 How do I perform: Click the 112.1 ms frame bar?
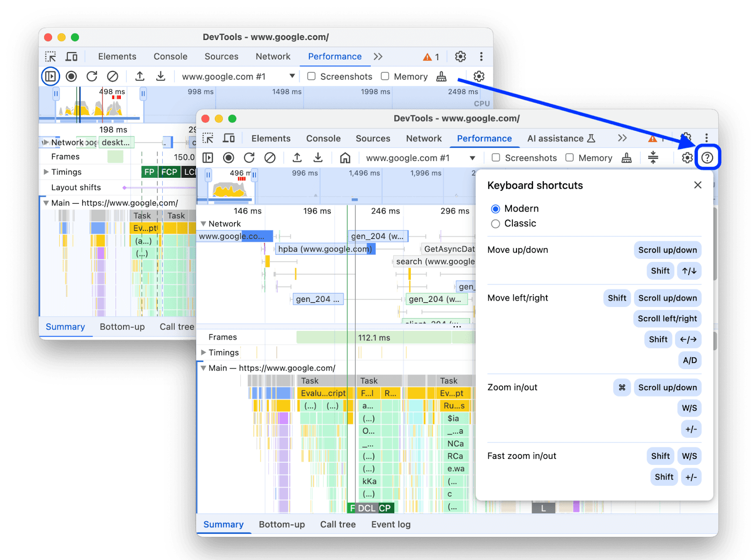click(x=374, y=337)
